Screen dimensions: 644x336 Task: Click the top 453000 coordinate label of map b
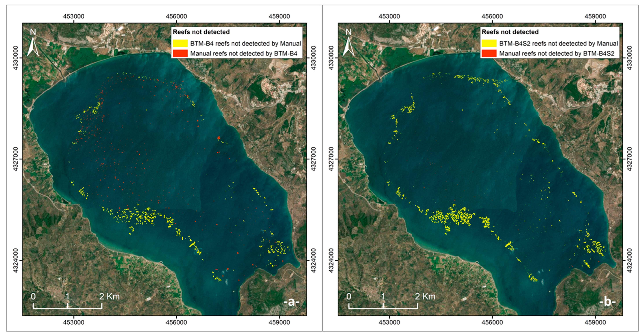[389, 16]
